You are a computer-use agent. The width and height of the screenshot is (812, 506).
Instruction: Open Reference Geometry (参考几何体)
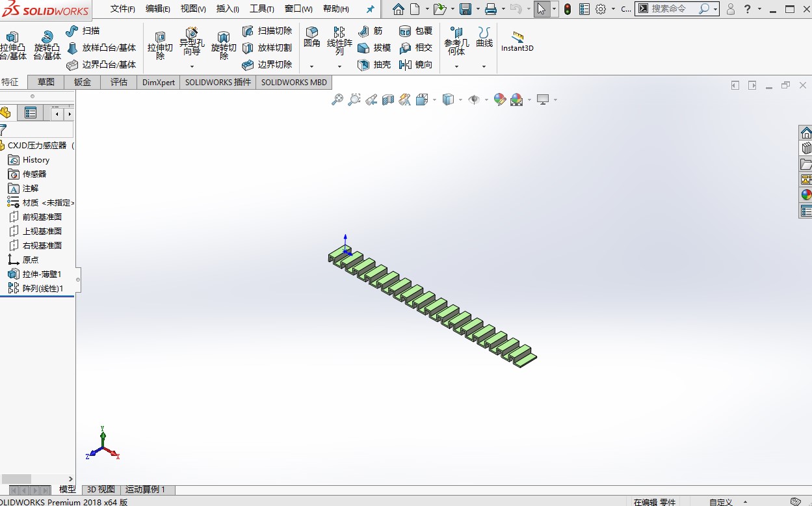456,42
